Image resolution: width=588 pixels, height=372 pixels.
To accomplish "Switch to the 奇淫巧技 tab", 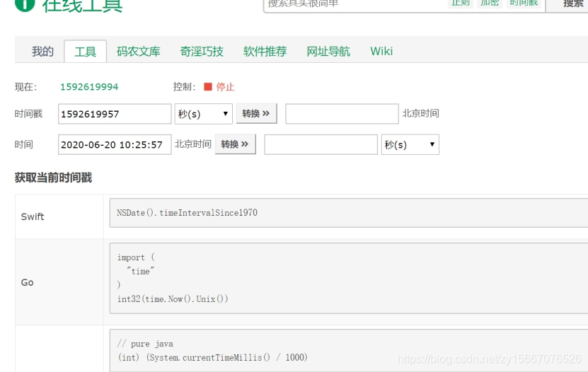I will coord(202,52).
